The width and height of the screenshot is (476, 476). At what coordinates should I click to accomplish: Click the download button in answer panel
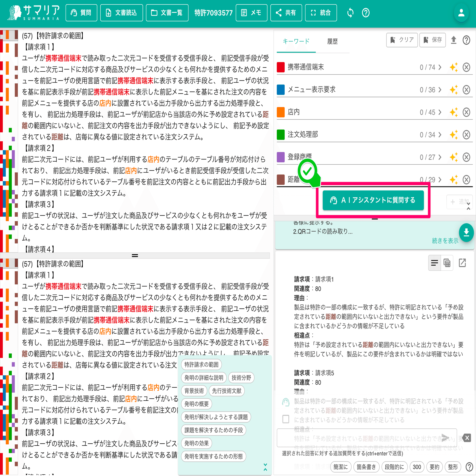click(x=466, y=232)
